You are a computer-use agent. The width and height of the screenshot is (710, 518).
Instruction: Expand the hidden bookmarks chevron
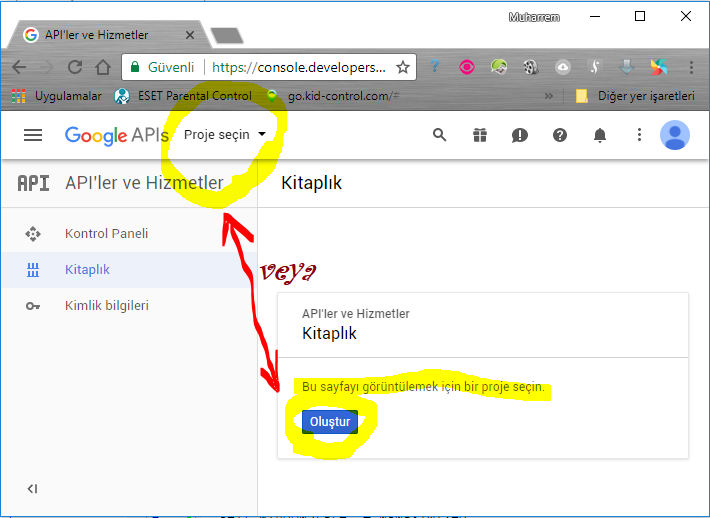click(x=549, y=96)
